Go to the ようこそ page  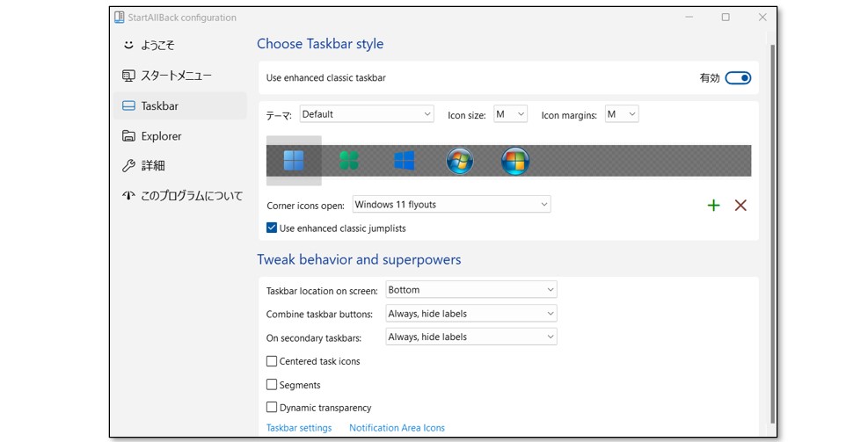180,45
